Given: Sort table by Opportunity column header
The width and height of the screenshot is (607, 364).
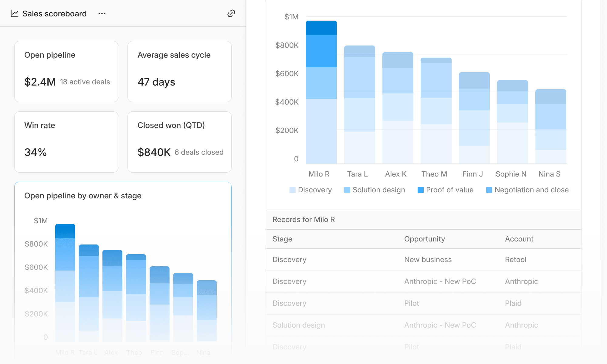Looking at the screenshot, I should [x=425, y=239].
